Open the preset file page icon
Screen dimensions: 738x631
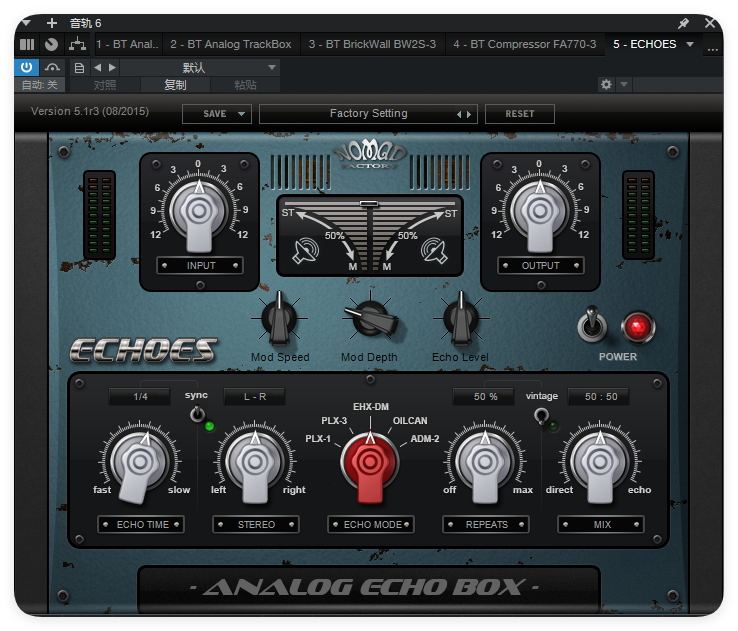click(x=79, y=68)
